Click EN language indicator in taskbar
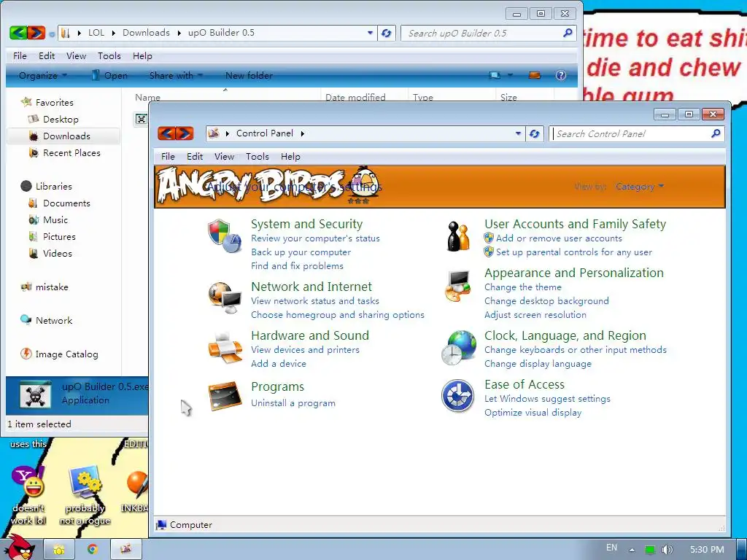Image resolution: width=747 pixels, height=560 pixels. 612,548
